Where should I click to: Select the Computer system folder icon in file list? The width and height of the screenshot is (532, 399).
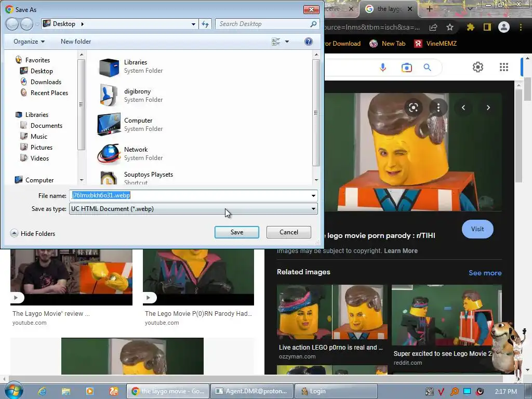click(x=109, y=125)
